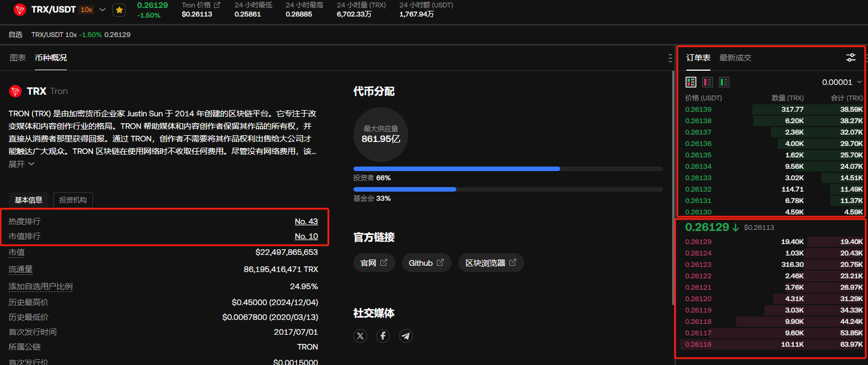Viewport: 868px width, 365px height.
Task: Click the 数量 (TRX) column header
Action: (787, 98)
